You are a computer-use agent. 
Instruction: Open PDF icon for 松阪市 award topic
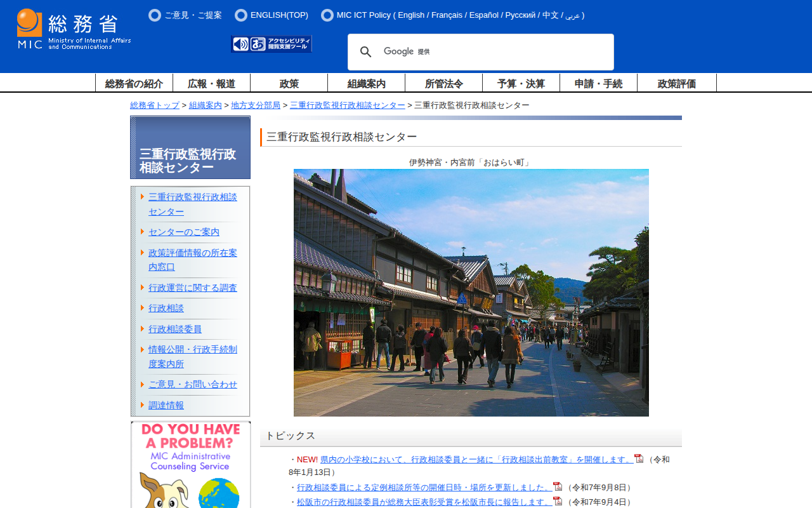[x=558, y=501]
